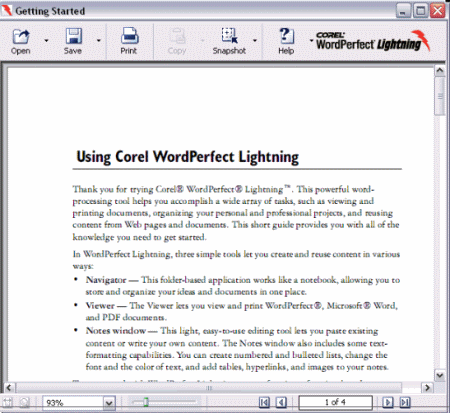Viewport: 450px width, 413px height.
Task: Click the zoom slider handle
Action: point(146,402)
